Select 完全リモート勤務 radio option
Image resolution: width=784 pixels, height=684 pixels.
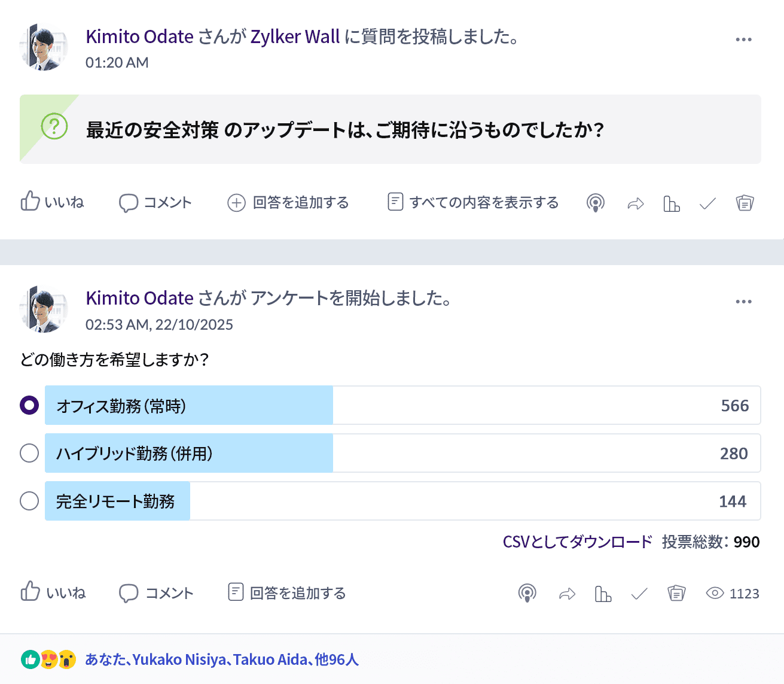29,501
